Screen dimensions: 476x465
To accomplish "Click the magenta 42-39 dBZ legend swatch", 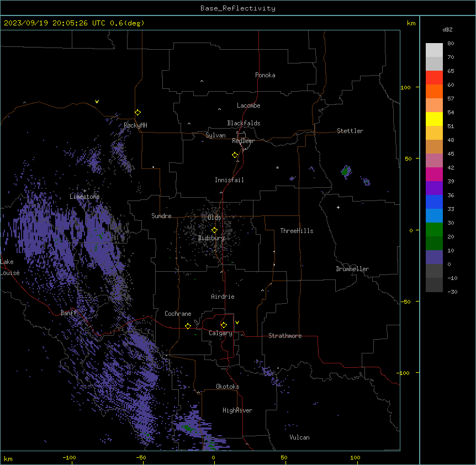I will (434, 174).
